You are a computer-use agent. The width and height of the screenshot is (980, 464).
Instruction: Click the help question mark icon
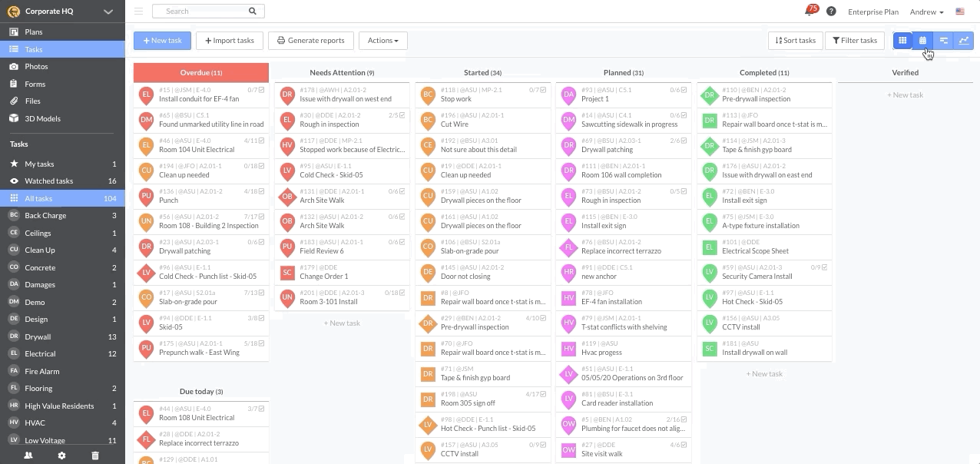click(831, 12)
